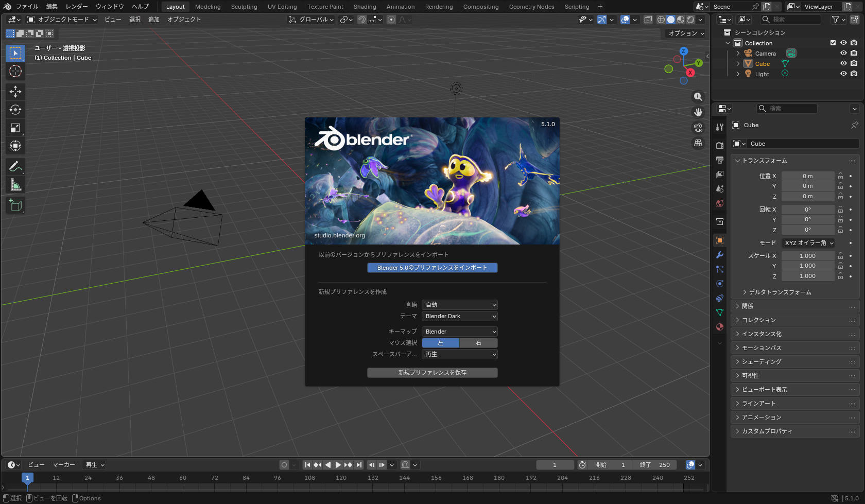Click Blender 5.0のプリファレンスをインポート button
Viewport: 865px width, 504px height.
click(x=432, y=268)
